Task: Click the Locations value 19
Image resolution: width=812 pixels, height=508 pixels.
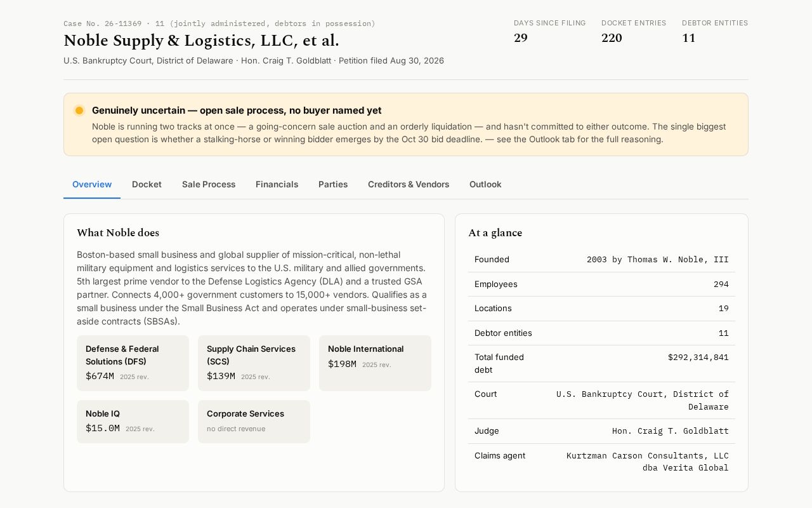Action: 724,309
